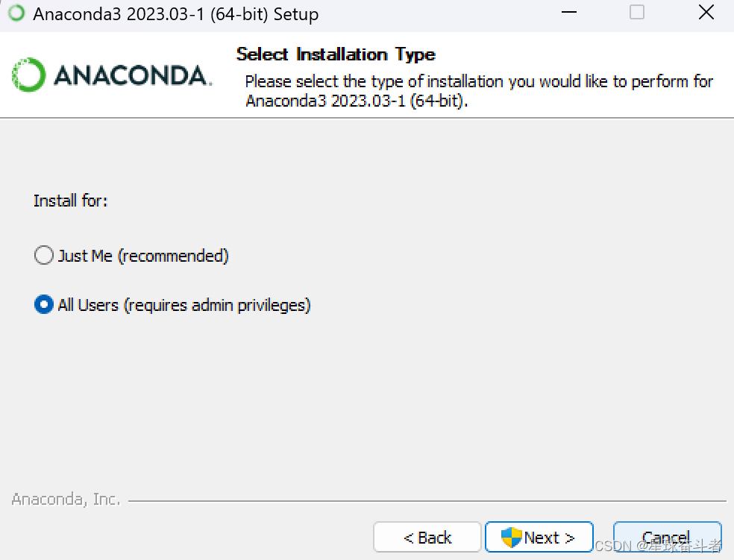Click the "Just Me (recommended)" label text
Image resolution: width=734 pixels, height=560 pixels.
coord(143,256)
